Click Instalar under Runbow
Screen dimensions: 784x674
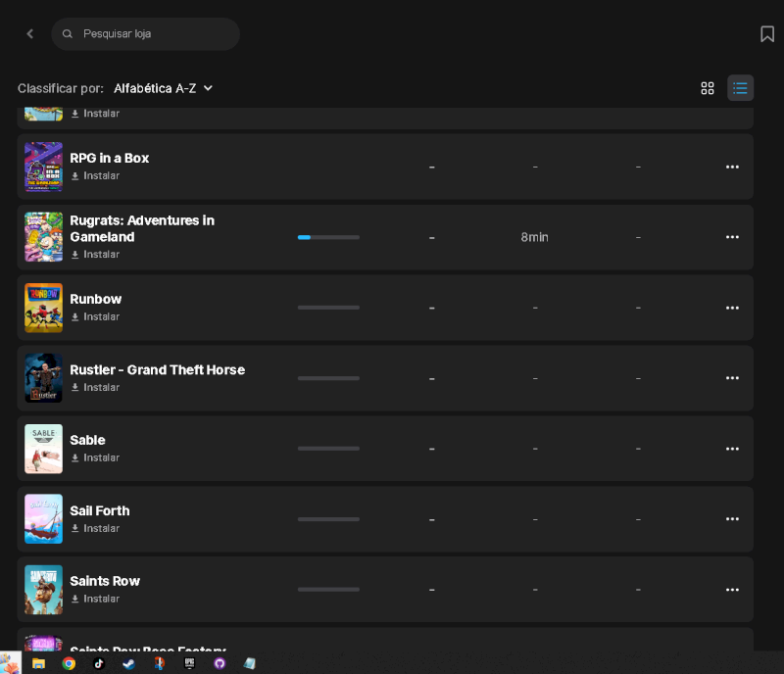click(x=95, y=317)
